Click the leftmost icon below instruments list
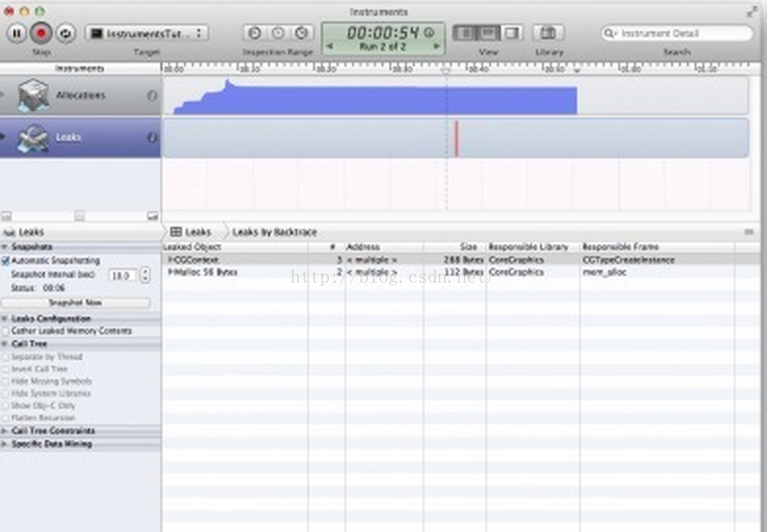The height and width of the screenshot is (532, 767). coord(6,215)
